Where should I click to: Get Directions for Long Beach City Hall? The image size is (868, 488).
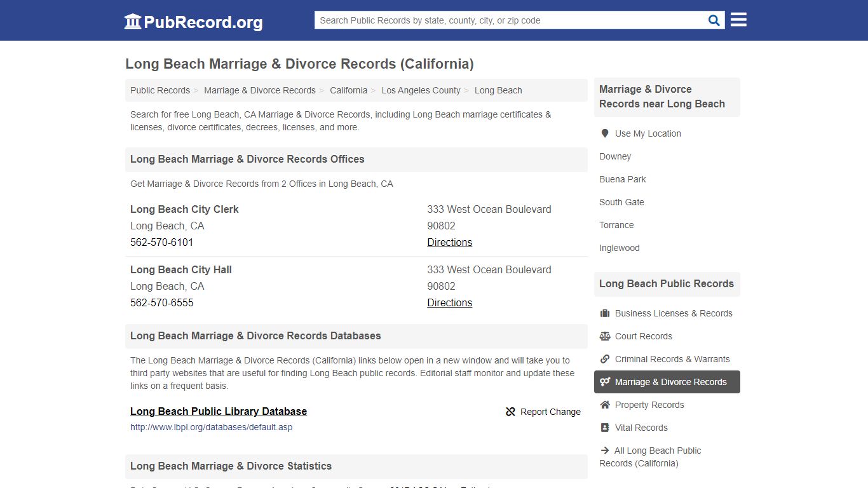click(x=449, y=302)
